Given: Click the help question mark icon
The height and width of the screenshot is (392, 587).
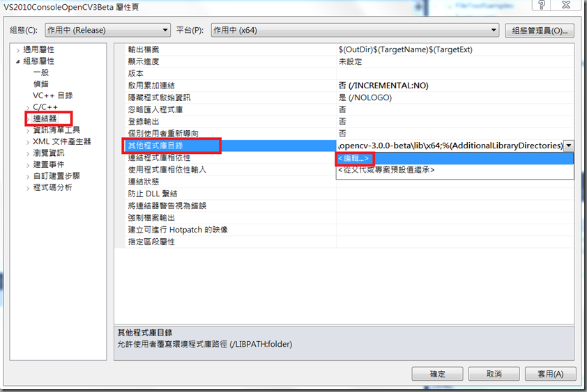Looking at the screenshot, I should [x=542, y=5].
